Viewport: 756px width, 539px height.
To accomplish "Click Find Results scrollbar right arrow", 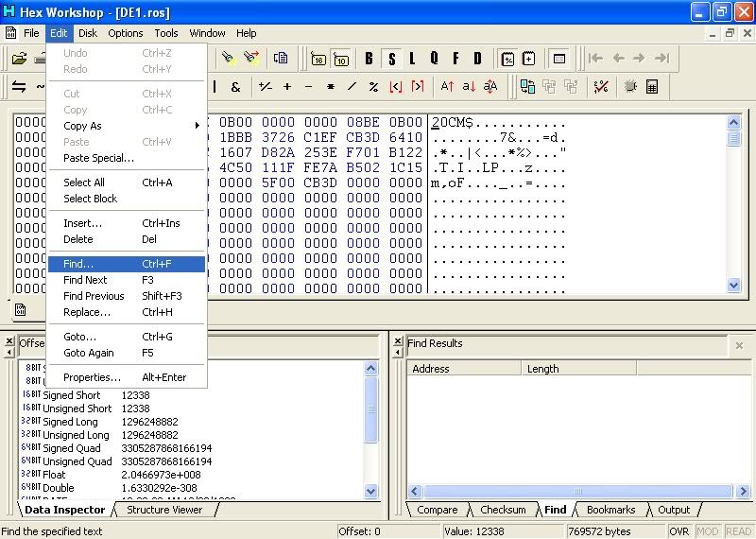I will (x=743, y=491).
